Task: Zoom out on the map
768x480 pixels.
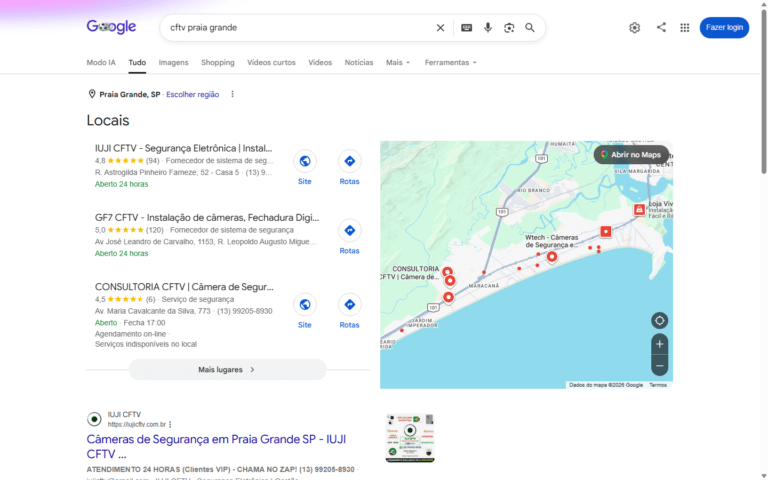Action: pyautogui.click(x=659, y=366)
